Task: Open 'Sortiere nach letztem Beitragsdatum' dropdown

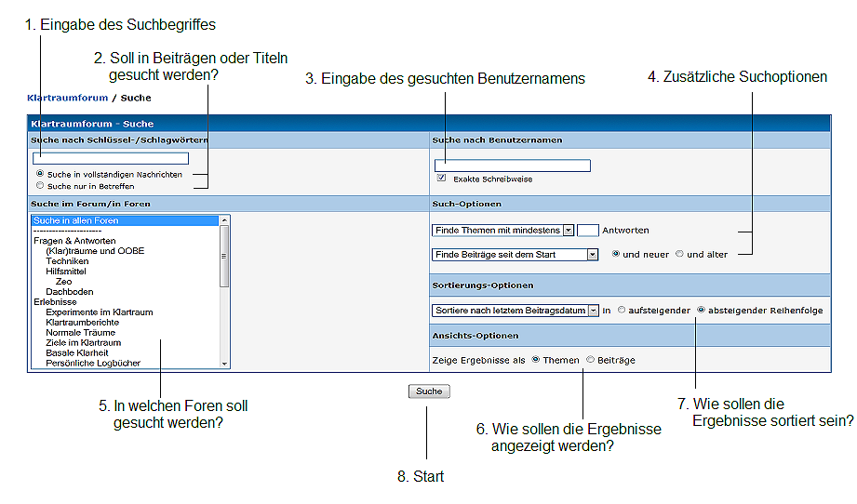Action: coord(515,311)
